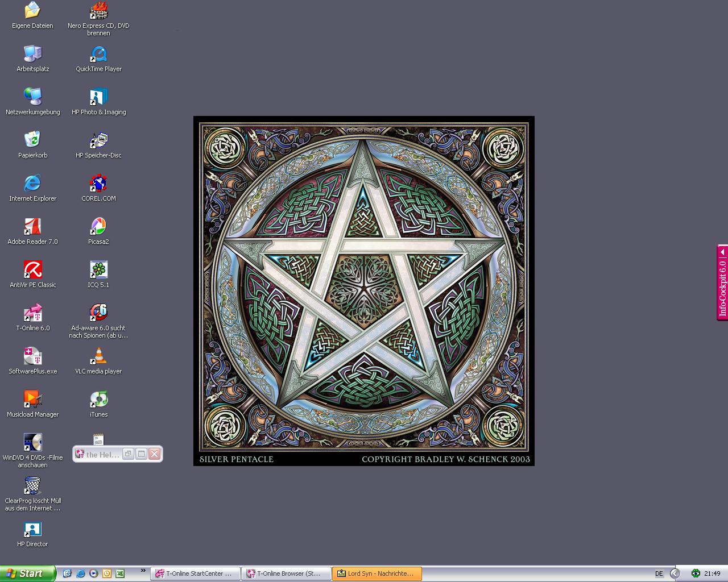
Task: Select the AntiVir PE Classic icon
Action: click(x=32, y=270)
